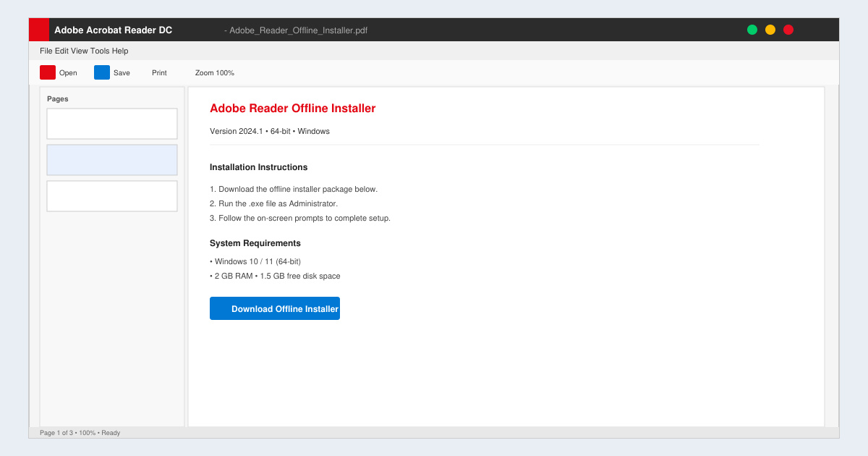Image resolution: width=868 pixels, height=456 pixels.
Task: Click the 'Adobe Reader Offline Installer' heading
Action: pos(293,109)
